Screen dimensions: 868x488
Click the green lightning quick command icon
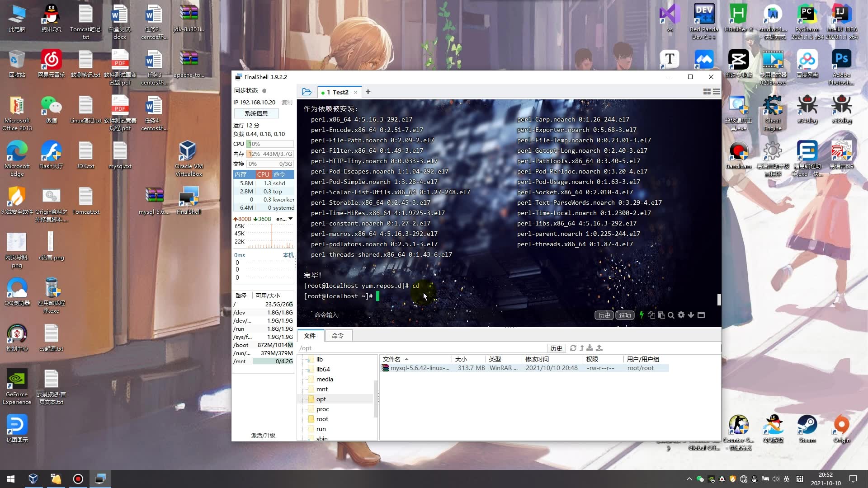coord(642,315)
